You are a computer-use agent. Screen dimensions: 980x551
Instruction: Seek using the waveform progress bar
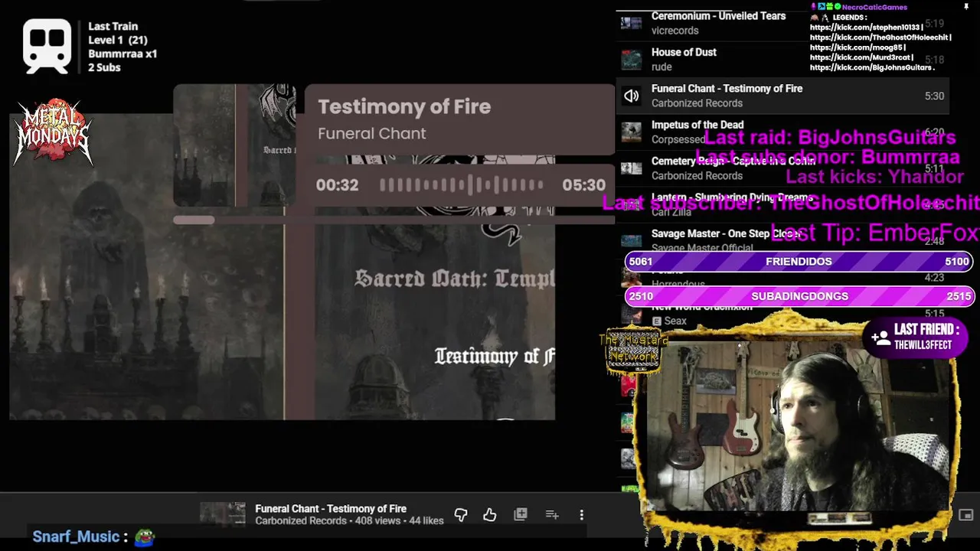point(462,184)
